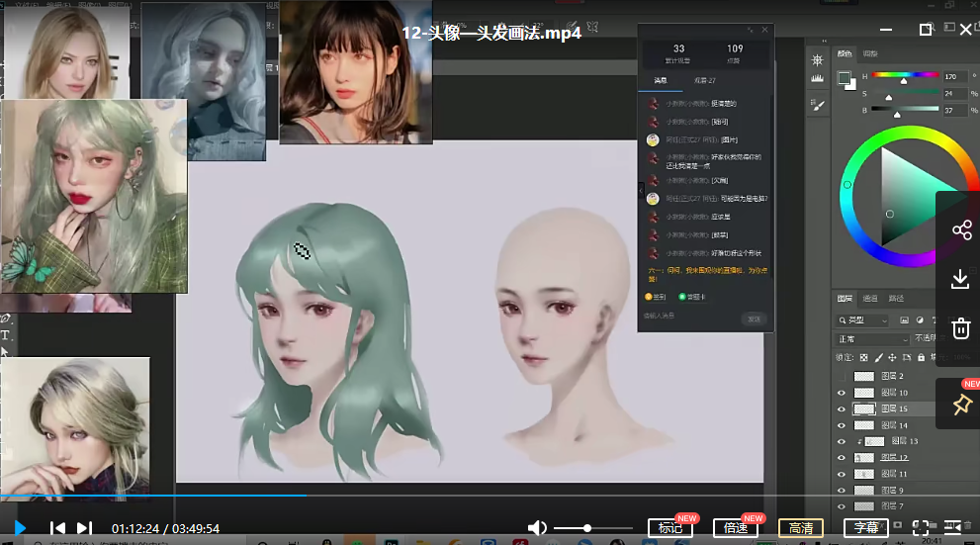Click lock transparent pixels checkerboard icon
The height and width of the screenshot is (545, 980).
tap(863, 357)
